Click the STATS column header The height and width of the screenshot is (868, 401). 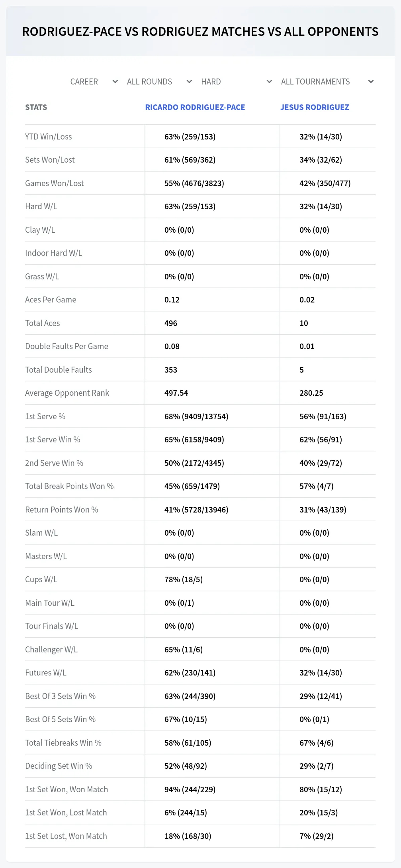coord(36,107)
